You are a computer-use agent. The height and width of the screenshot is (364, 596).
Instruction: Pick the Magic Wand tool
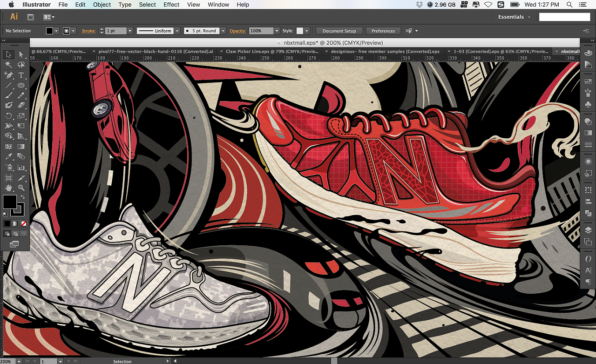click(x=8, y=63)
